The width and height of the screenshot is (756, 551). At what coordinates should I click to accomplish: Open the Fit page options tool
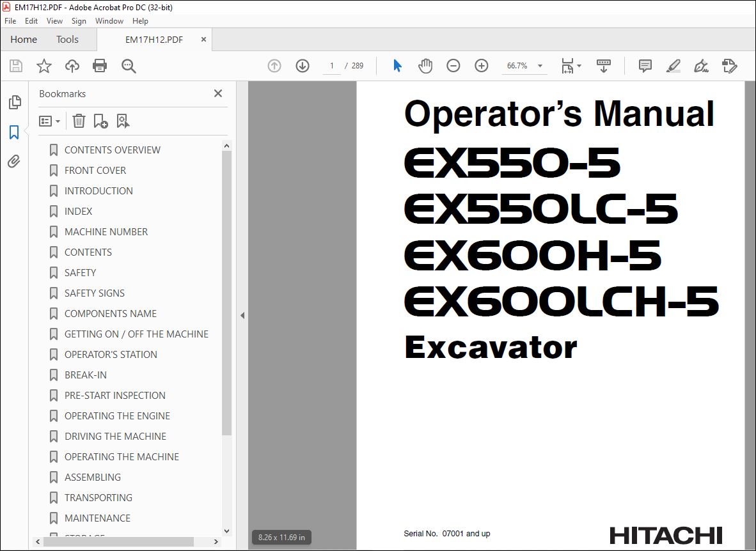click(567, 66)
